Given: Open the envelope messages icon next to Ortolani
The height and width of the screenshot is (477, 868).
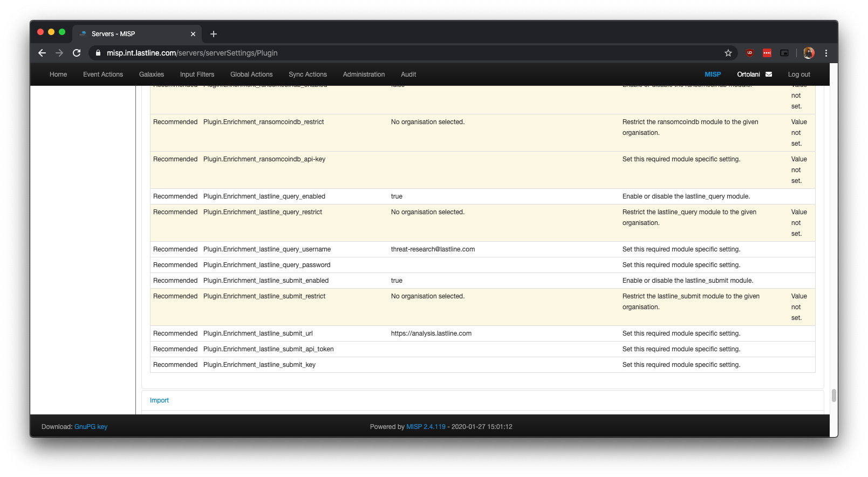Looking at the screenshot, I should pos(769,74).
